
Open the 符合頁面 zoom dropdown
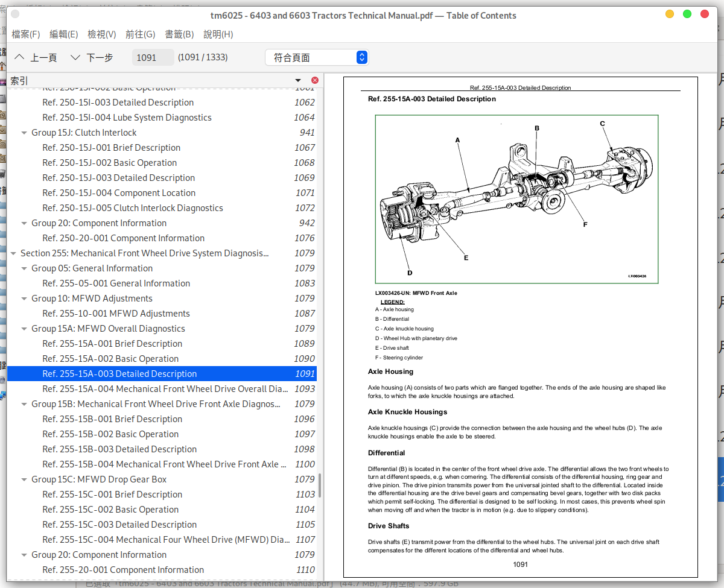coord(317,57)
